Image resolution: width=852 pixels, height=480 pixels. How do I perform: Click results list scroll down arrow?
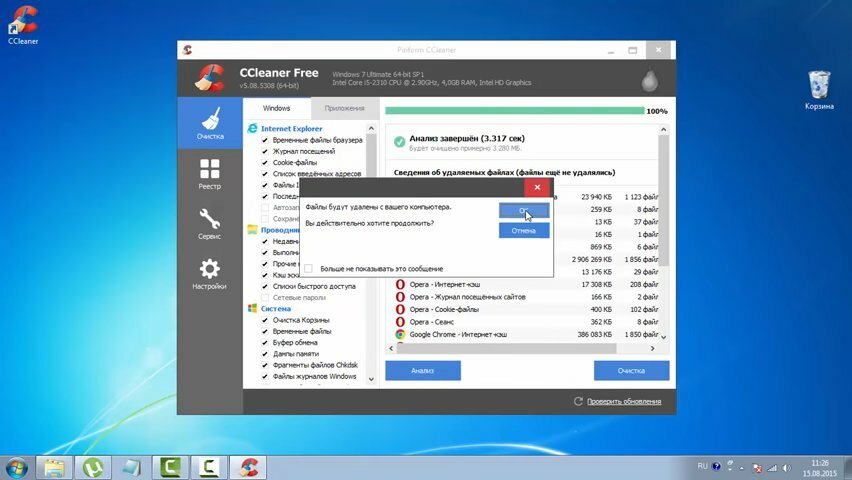tap(663, 337)
